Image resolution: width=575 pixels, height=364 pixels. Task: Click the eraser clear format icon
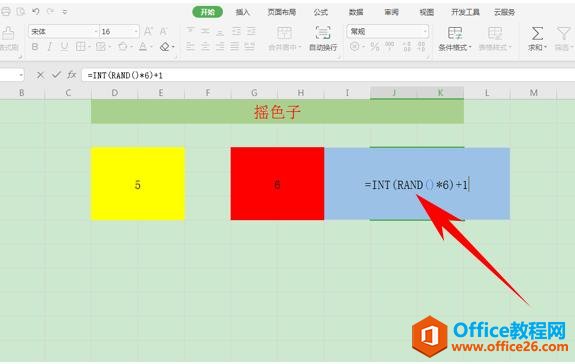point(165,47)
